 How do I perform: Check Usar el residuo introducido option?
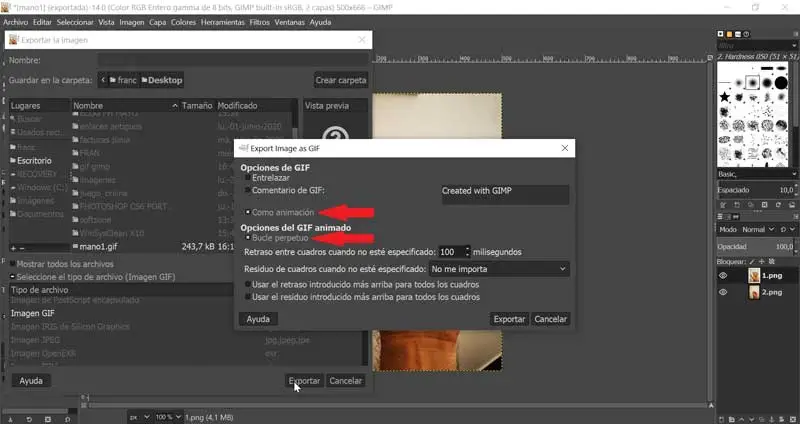(x=248, y=297)
